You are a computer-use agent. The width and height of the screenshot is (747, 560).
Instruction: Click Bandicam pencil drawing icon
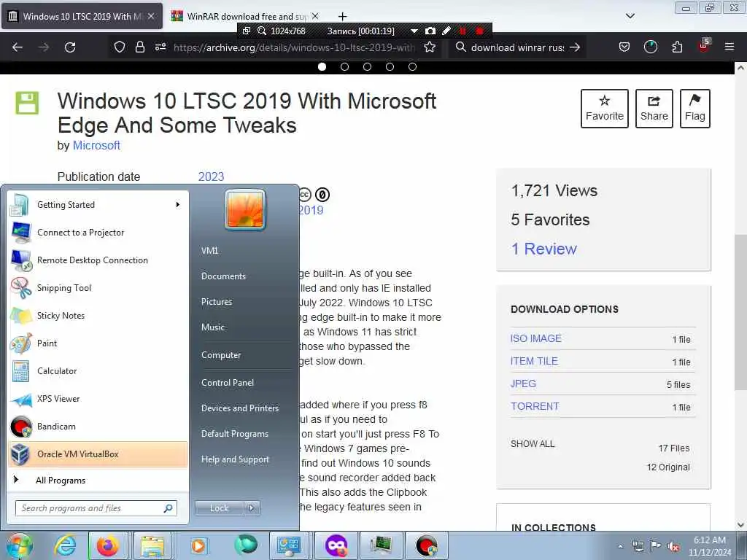446,31
